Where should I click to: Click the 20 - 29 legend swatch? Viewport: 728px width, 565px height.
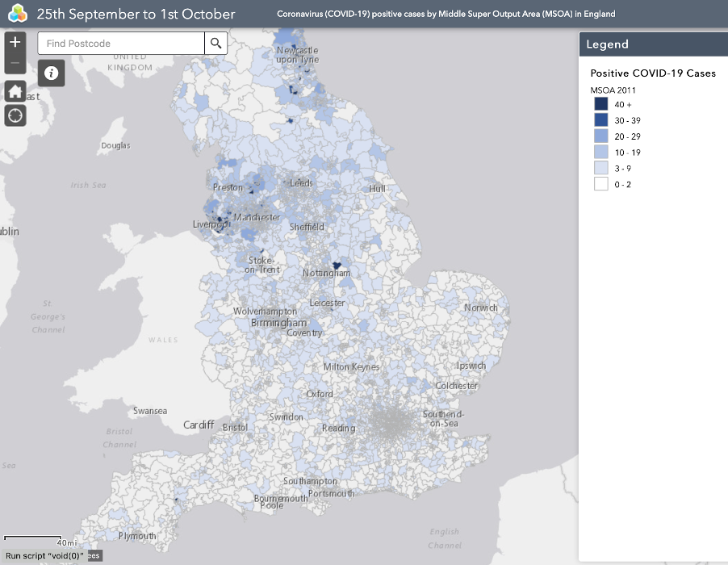tap(601, 136)
